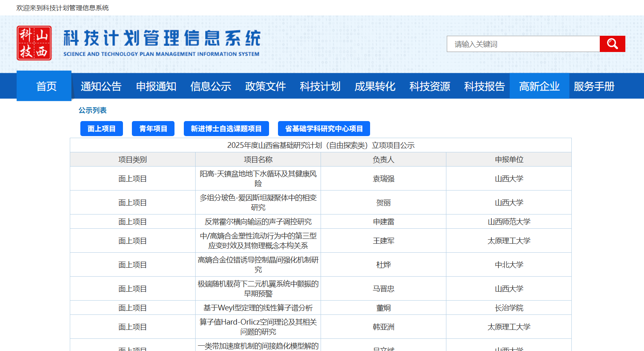Open the 申报通知 menu item
Image resolution: width=644 pixels, height=351 pixels.
pos(156,86)
